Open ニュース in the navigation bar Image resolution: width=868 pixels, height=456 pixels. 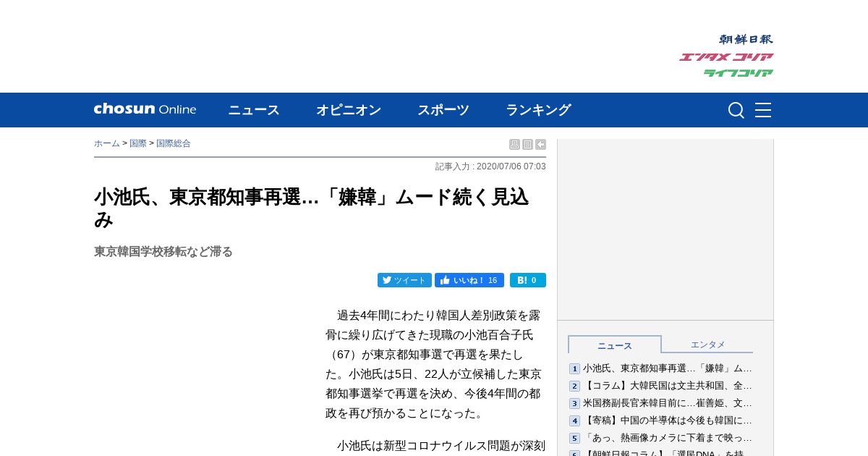[x=254, y=110]
